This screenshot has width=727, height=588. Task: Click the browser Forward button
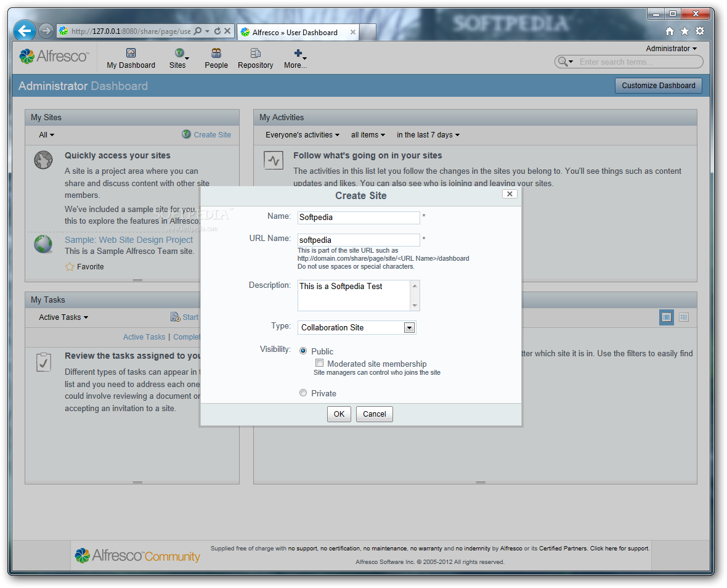point(46,31)
